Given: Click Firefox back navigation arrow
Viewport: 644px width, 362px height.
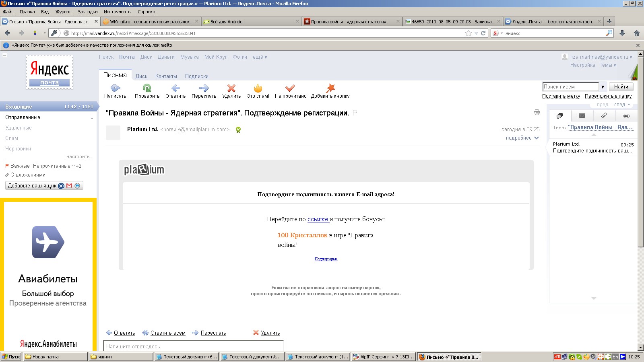Looking at the screenshot, I should click(x=7, y=33).
